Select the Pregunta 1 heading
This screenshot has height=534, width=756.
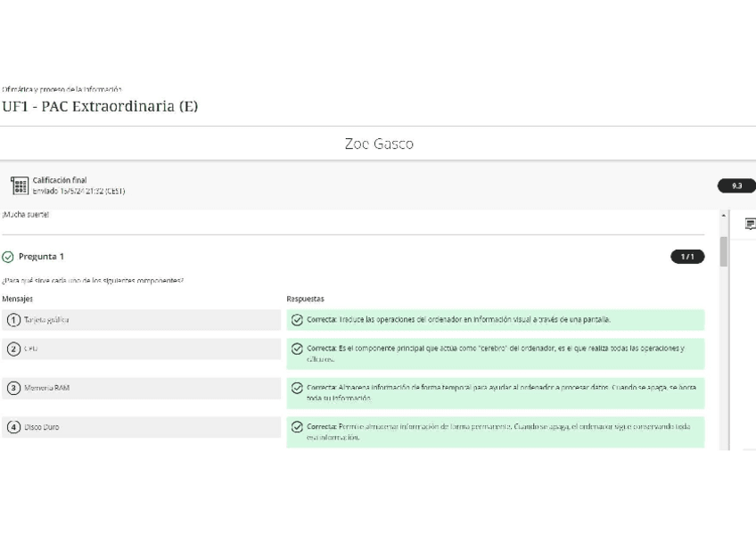point(41,257)
